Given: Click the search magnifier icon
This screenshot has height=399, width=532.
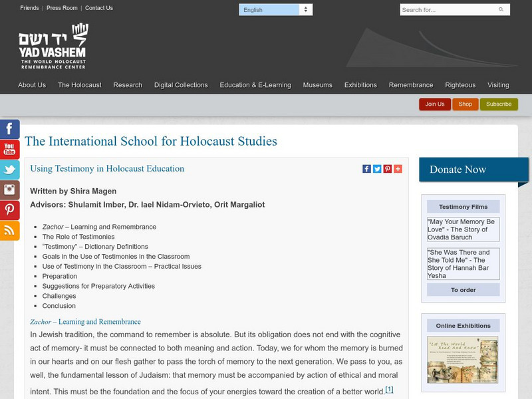Looking at the screenshot, I should coord(501,9).
